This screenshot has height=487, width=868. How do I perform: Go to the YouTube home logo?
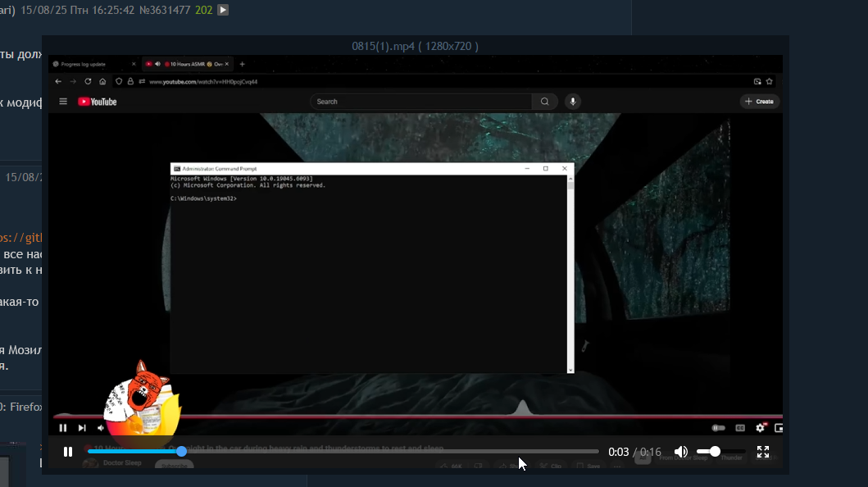pyautogui.click(x=98, y=102)
